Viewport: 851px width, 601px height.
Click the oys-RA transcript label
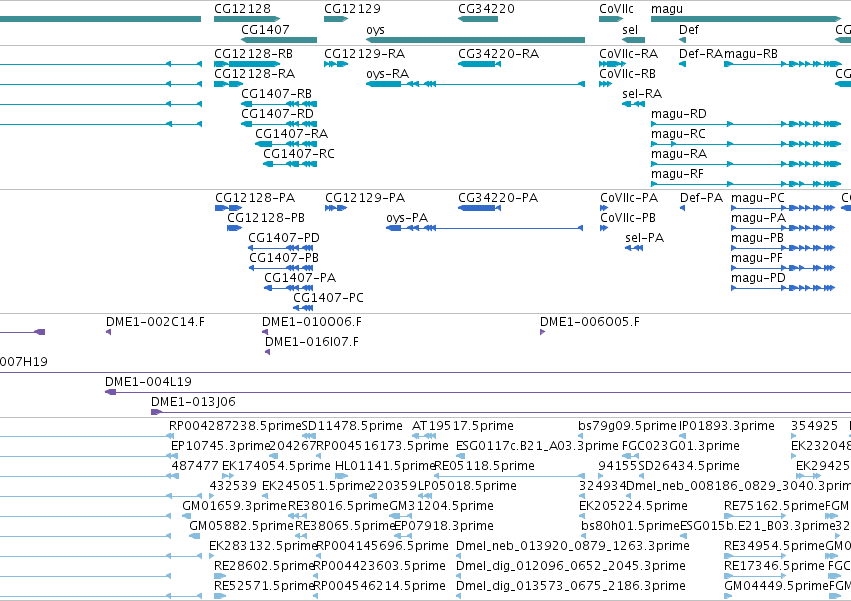click(388, 74)
